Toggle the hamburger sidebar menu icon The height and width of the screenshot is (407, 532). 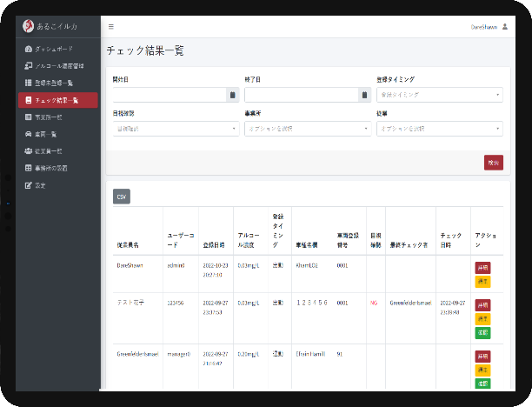(111, 27)
